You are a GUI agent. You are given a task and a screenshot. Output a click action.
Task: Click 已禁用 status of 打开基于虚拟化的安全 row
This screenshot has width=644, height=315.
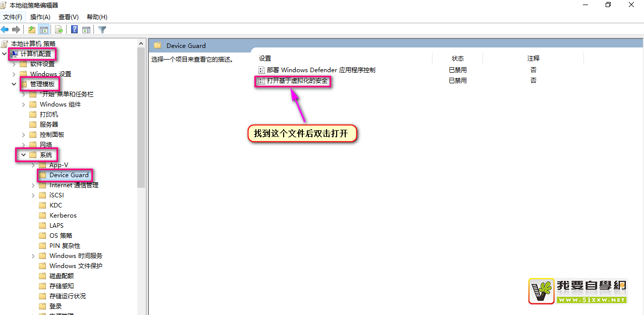(458, 81)
